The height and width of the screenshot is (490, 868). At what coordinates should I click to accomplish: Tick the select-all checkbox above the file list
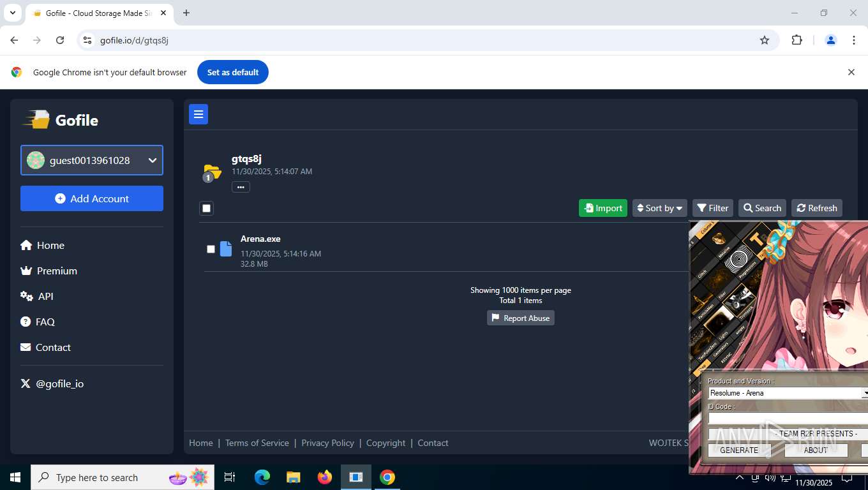(206, 208)
